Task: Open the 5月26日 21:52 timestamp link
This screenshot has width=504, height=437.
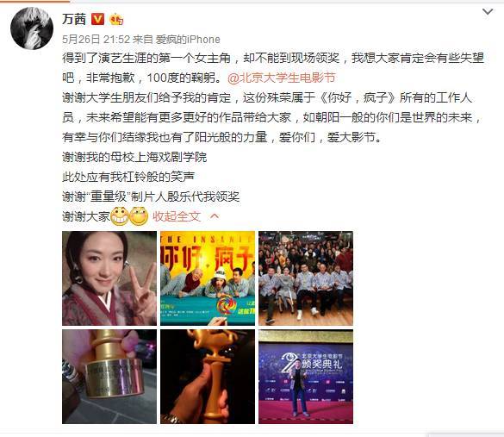Action: pos(96,40)
